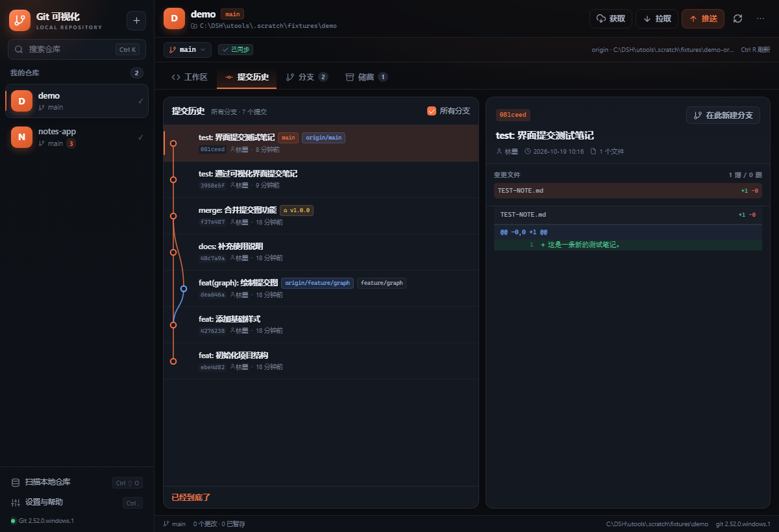Click the repository path link in the status bar
The image size is (779, 532).
pos(657,524)
